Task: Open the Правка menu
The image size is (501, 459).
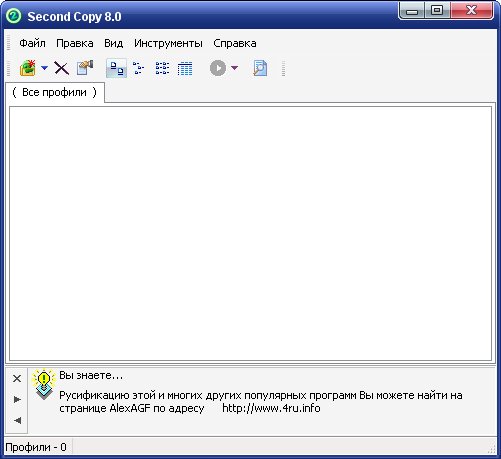Action: click(x=75, y=43)
